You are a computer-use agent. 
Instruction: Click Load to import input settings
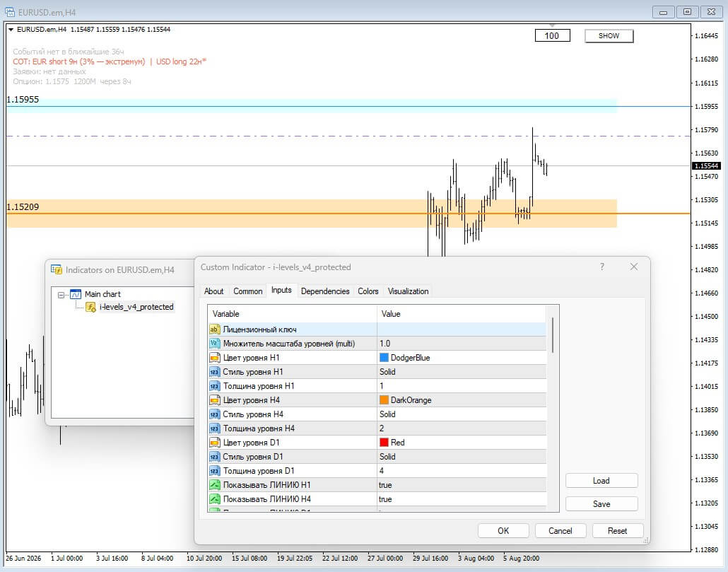(x=601, y=481)
